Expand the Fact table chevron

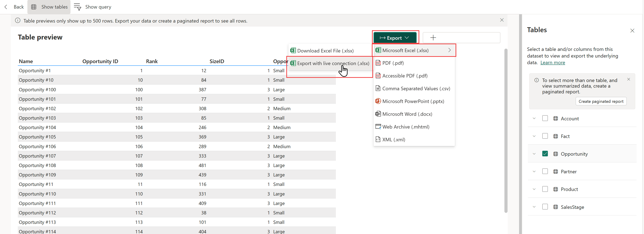pyautogui.click(x=534, y=136)
